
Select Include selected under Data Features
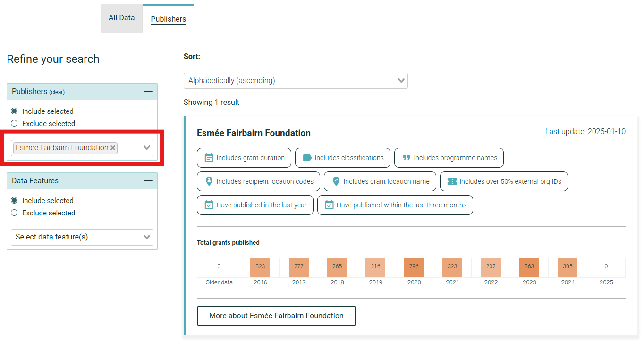[x=14, y=201]
